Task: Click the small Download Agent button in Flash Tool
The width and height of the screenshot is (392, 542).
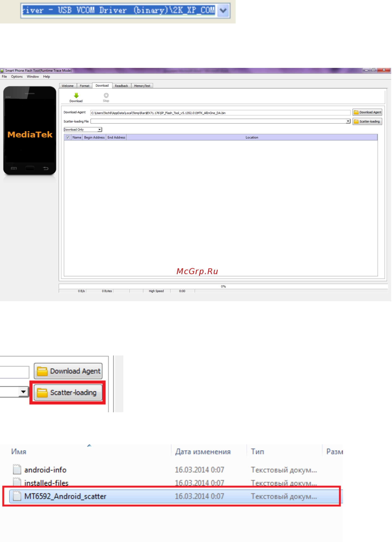Action: click(367, 112)
